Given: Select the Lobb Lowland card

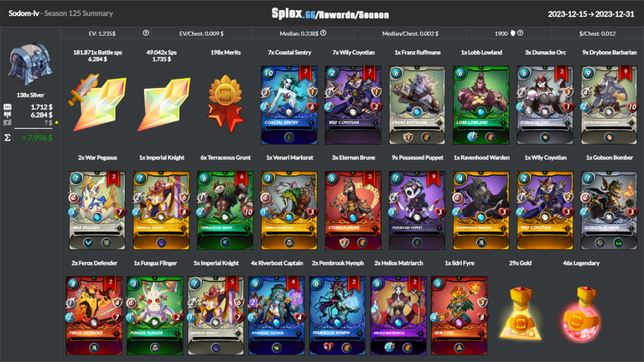Looking at the screenshot, I should coord(481,105).
